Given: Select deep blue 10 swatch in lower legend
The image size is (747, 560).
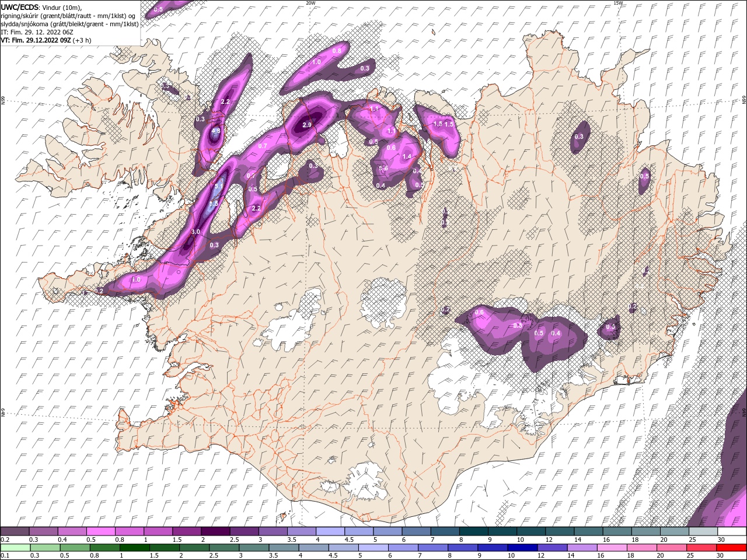Looking at the screenshot, I should (x=522, y=548).
